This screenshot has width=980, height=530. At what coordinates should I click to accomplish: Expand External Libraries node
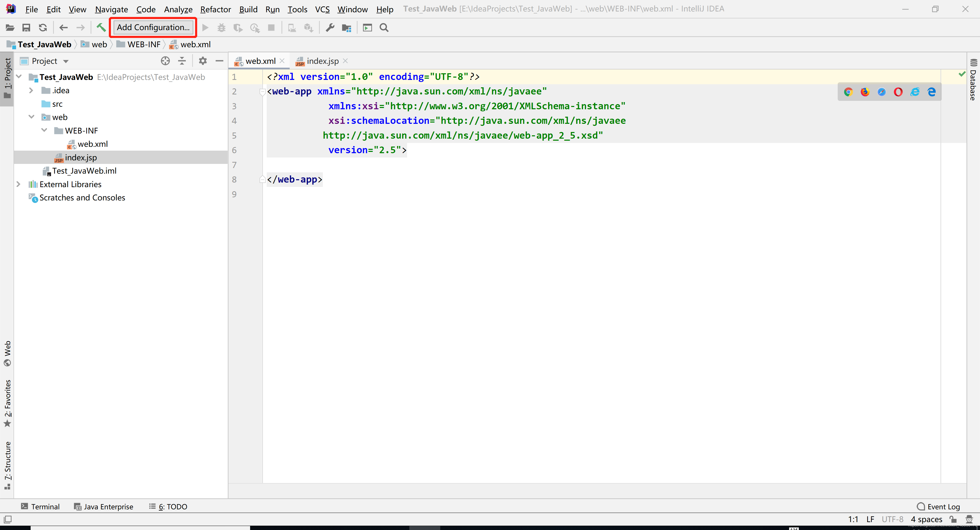click(18, 184)
